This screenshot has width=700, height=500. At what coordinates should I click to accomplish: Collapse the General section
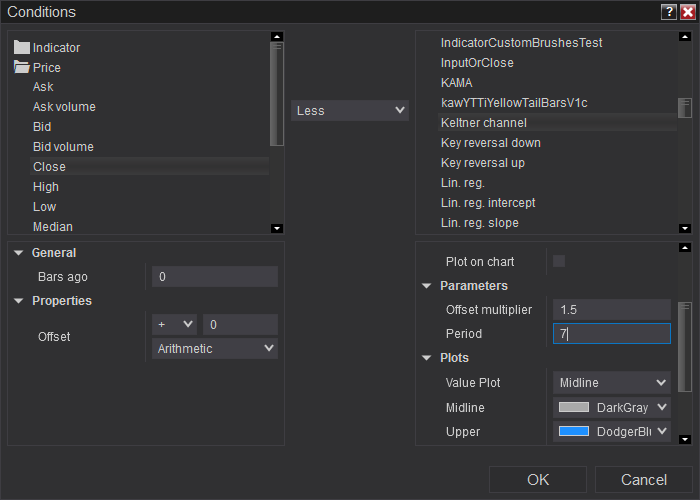tap(19, 253)
